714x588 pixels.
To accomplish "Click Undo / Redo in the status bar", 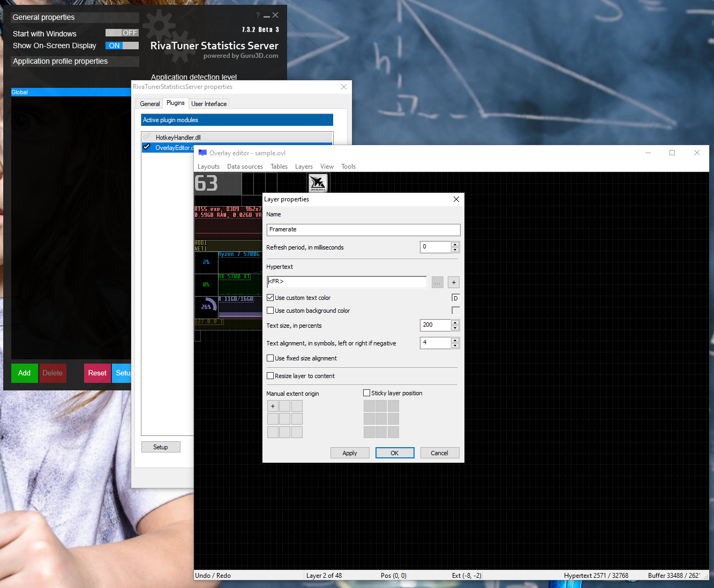I will [x=213, y=576].
